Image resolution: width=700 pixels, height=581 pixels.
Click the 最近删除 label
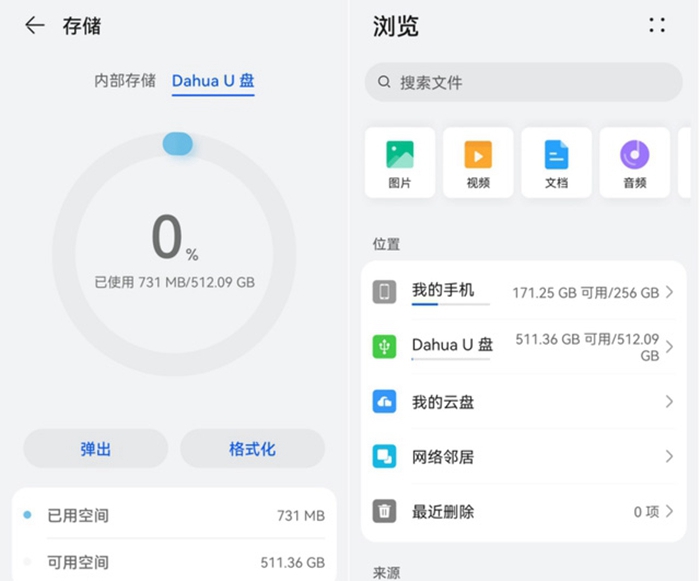click(443, 512)
